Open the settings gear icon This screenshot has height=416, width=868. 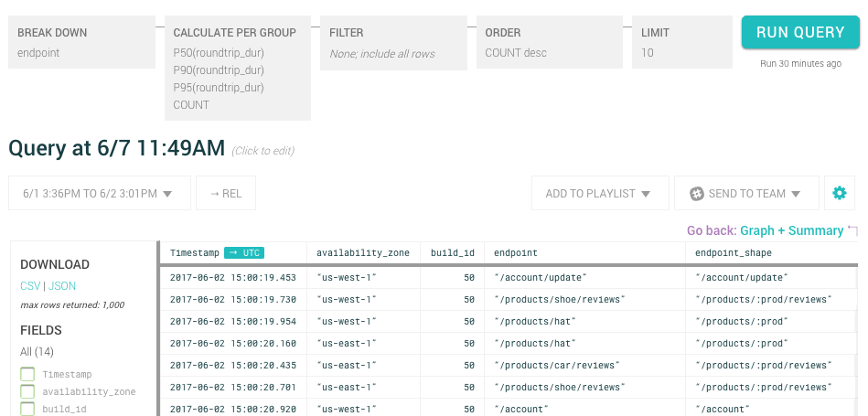840,193
